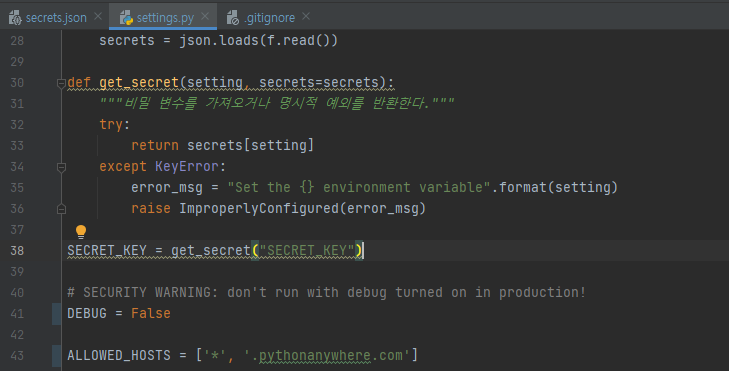Screen dimensions: 729x371
Task: Collapse the get_secret function fold marker
Action: pyautogui.click(x=61, y=83)
